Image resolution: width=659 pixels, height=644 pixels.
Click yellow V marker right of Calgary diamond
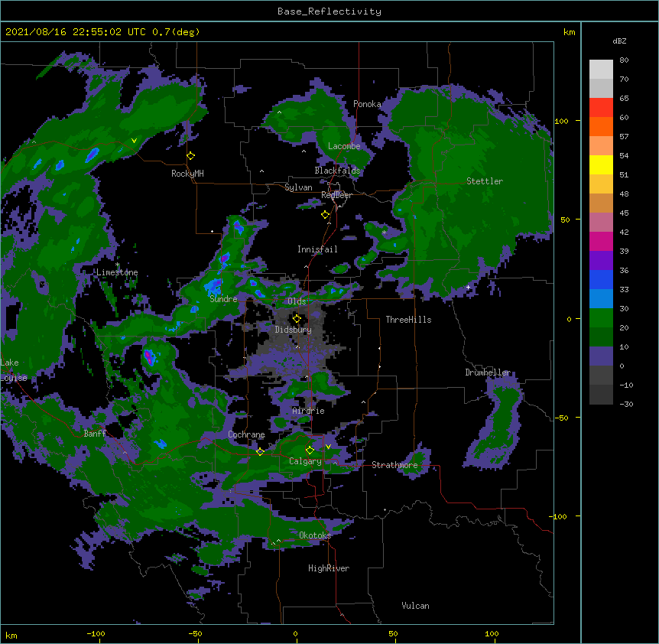[x=328, y=447]
